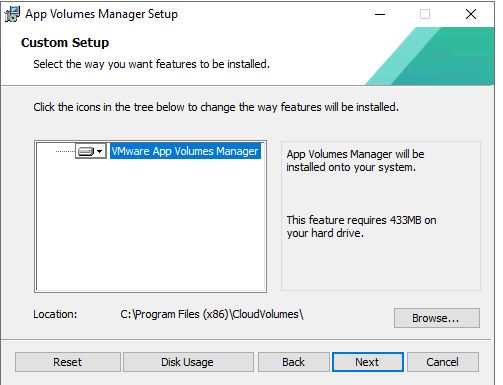Image resolution: width=503 pixels, height=385 pixels.
Task: Click the Browse... button
Action: tap(437, 318)
